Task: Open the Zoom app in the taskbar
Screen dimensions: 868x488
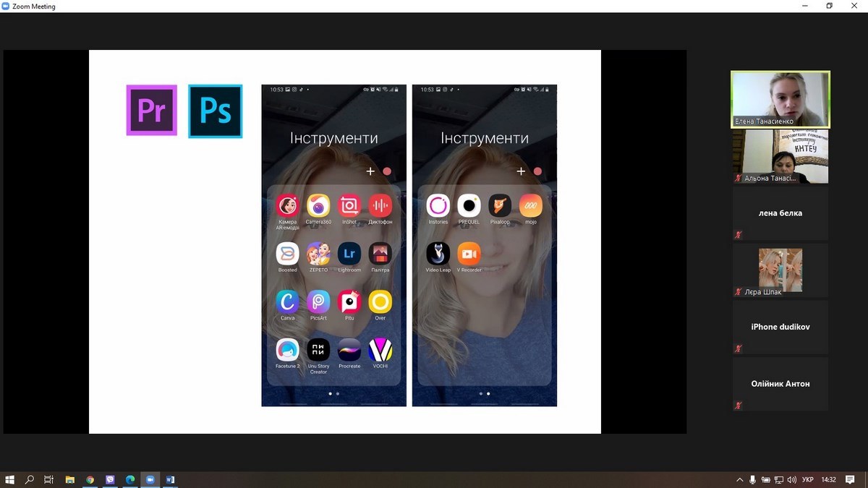Action: [150, 479]
